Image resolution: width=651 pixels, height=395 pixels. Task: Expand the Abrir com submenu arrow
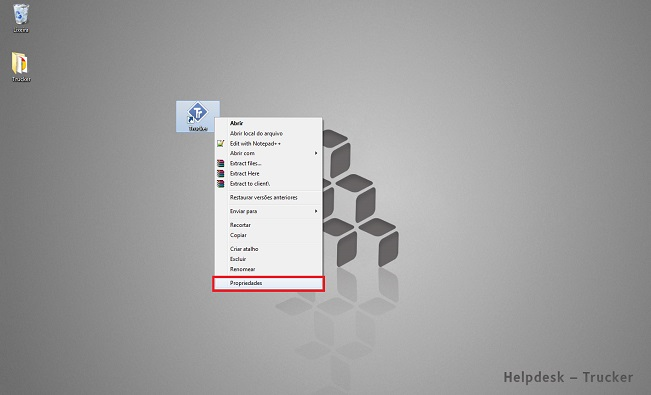point(316,153)
